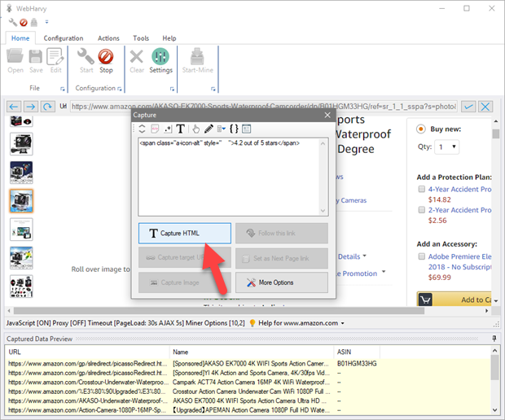Image resolution: width=505 pixels, height=420 pixels.
Task: Expand the Help for www.amazon.com dropdown
Action: tap(343, 324)
